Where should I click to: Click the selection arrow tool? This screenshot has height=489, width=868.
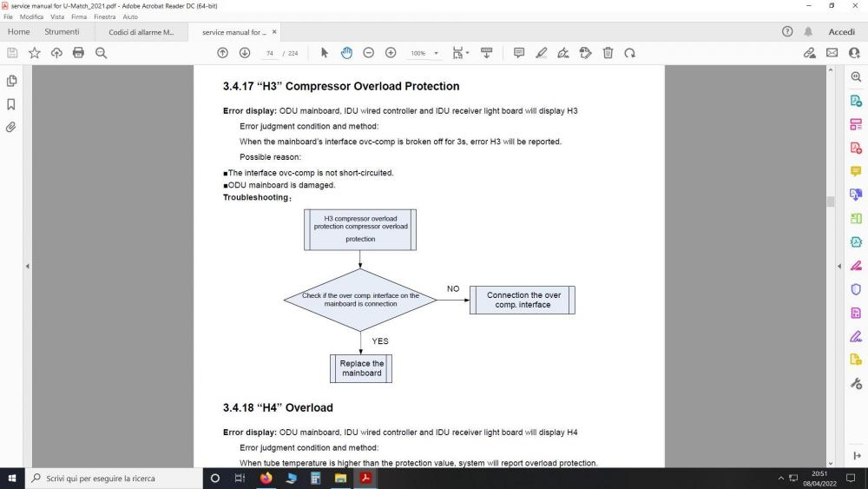[325, 53]
